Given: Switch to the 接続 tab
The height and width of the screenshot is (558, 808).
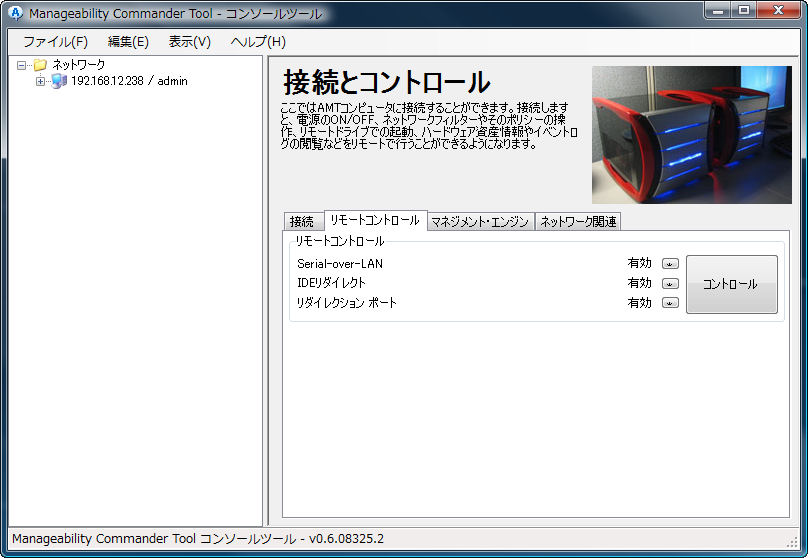Looking at the screenshot, I should click(x=302, y=222).
